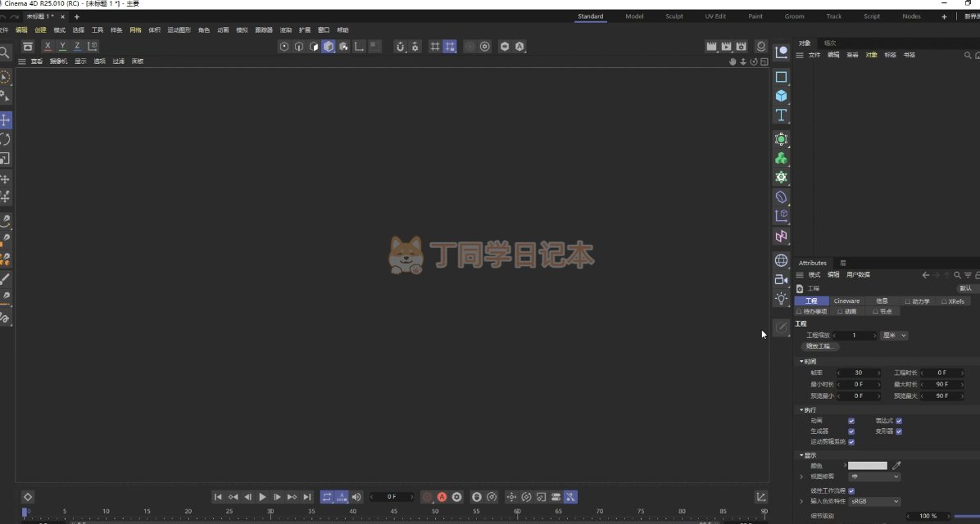Select the Cineware attributes tab
The height and width of the screenshot is (524, 980).
[x=847, y=301]
